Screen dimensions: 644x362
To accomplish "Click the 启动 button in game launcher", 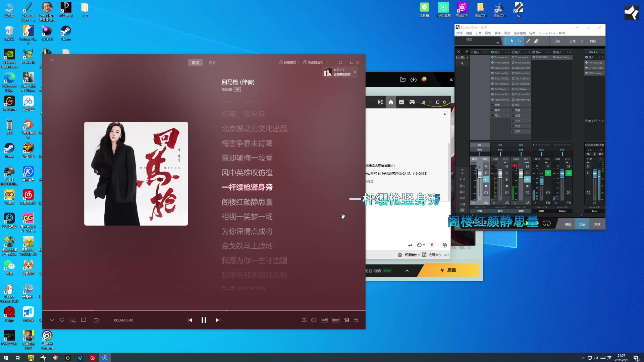I will [448, 270].
